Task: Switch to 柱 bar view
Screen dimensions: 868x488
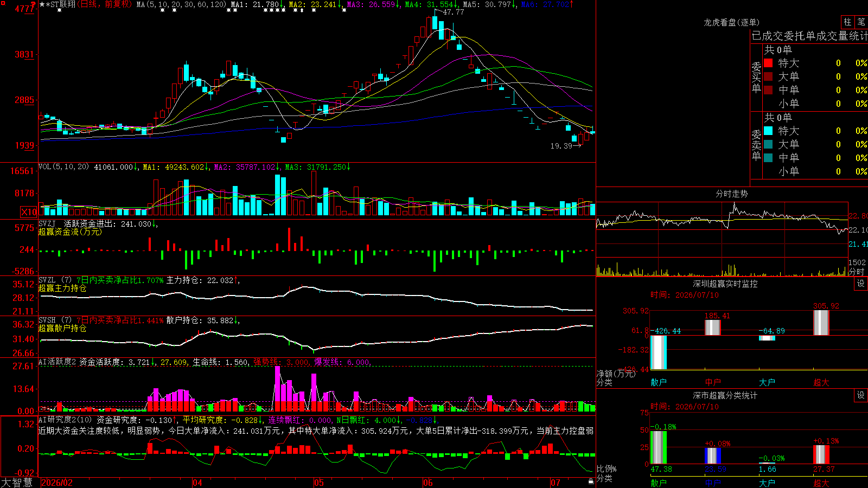Action: pyautogui.click(x=847, y=22)
